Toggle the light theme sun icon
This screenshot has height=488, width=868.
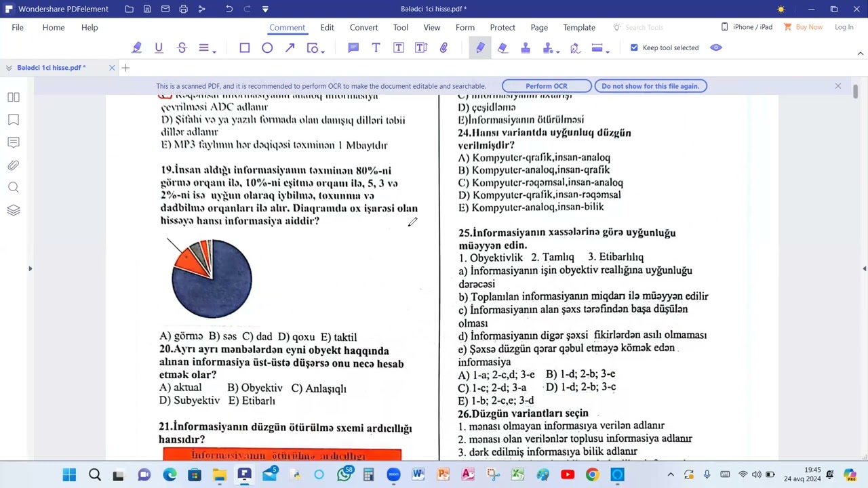[781, 9]
